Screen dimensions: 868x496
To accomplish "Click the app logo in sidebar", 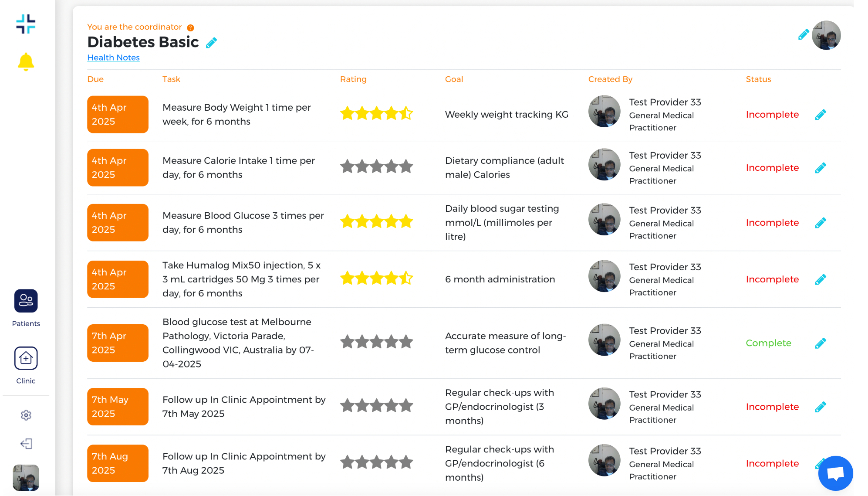I will (26, 24).
